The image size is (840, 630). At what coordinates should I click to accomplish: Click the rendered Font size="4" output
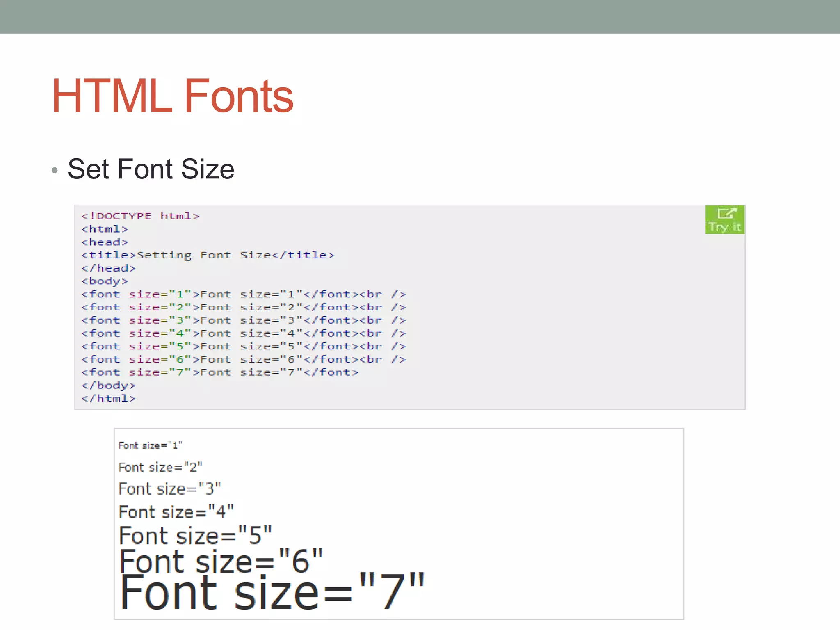(176, 512)
